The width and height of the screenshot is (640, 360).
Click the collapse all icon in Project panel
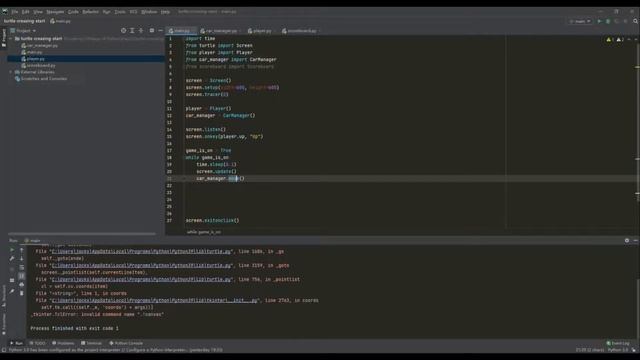(x=141, y=31)
